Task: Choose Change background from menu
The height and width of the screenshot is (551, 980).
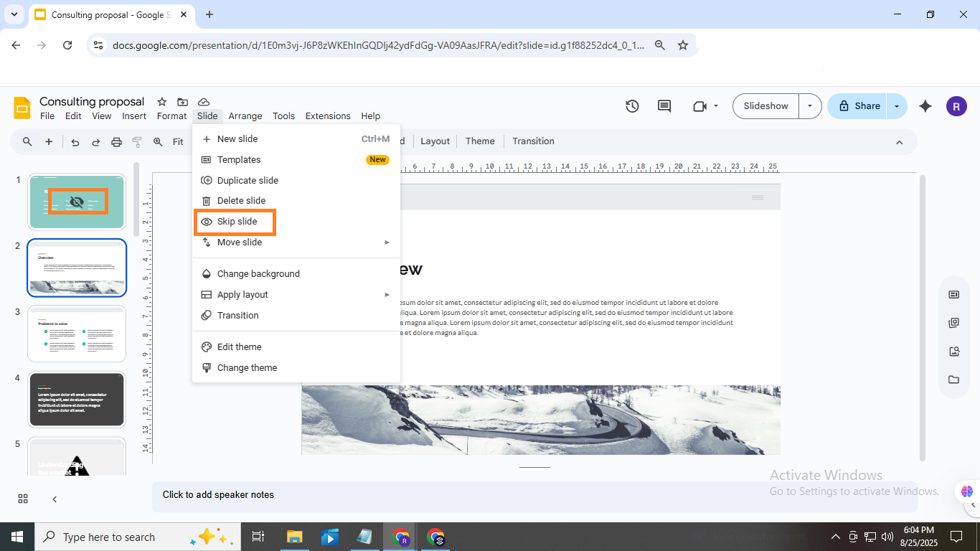Action: (258, 274)
